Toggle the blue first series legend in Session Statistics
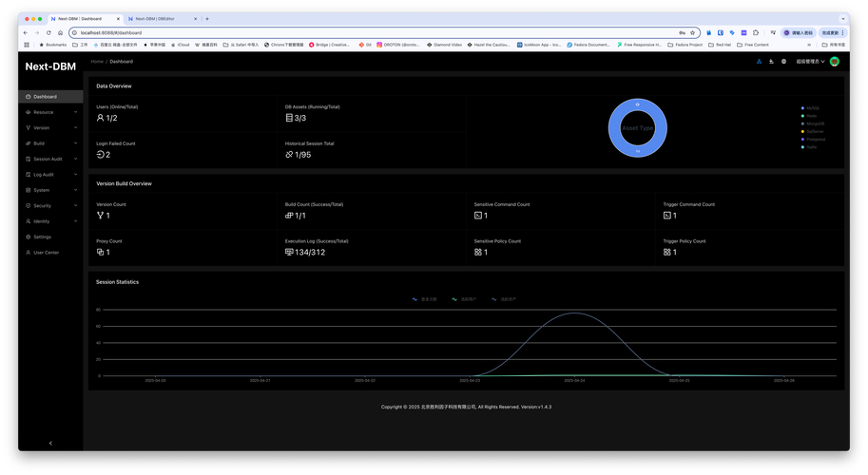Viewport: 868px width, 475px height. (421, 299)
